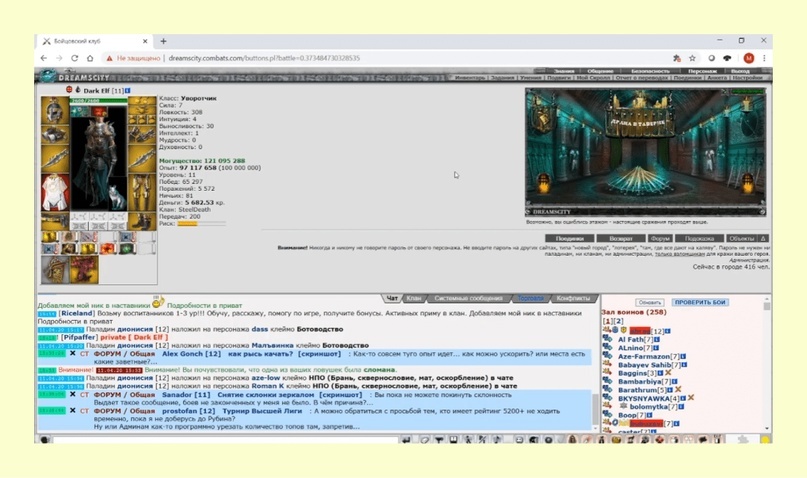
Task: Switch to the Конфликты chat tab
Action: [x=573, y=298]
